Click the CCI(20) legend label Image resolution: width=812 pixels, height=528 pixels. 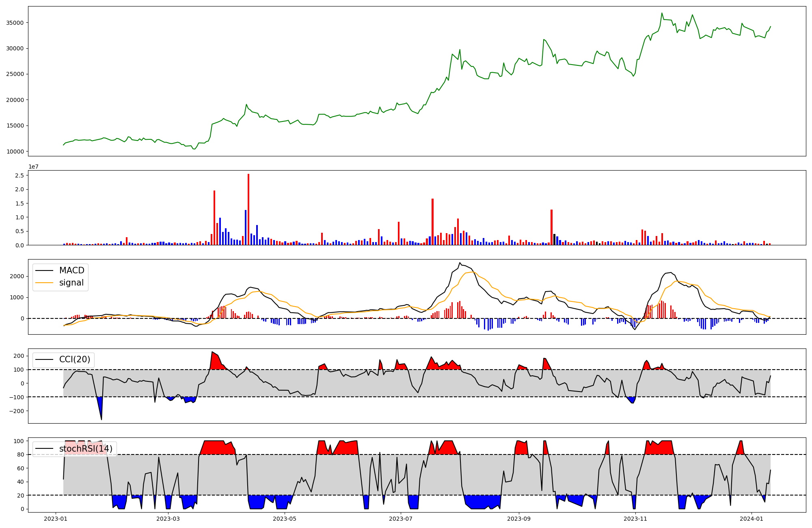pyautogui.click(x=75, y=359)
